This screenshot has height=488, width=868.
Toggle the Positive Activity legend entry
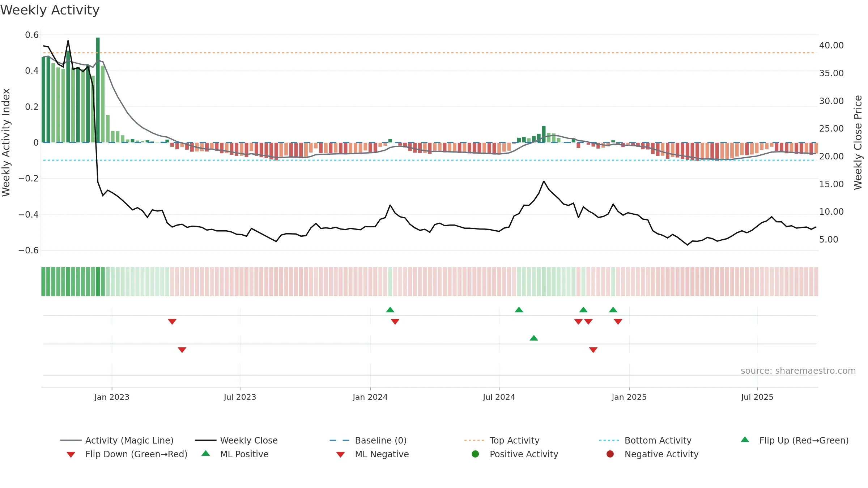(x=515, y=454)
